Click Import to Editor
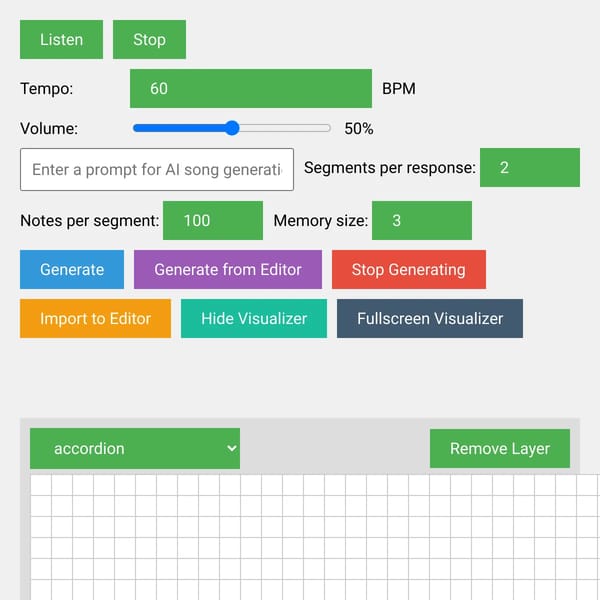The width and height of the screenshot is (600, 600). click(95, 318)
